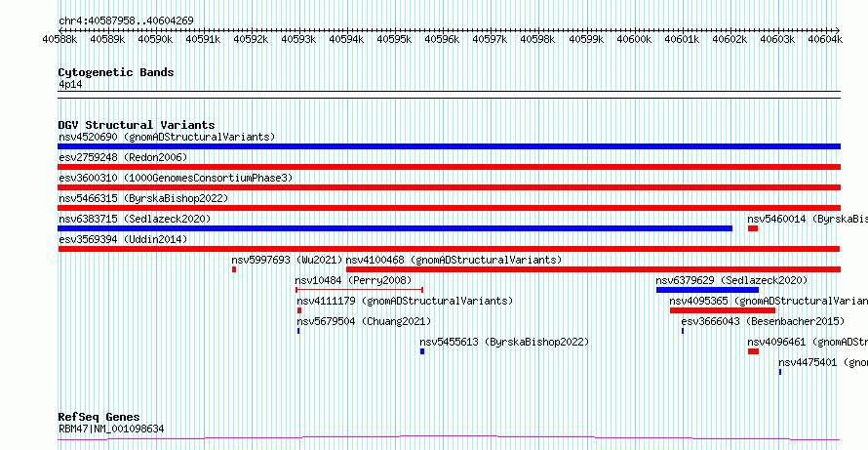This screenshot has width=868, height=450.
Task: Click the red bar under nsv4095365
Action: [723, 310]
